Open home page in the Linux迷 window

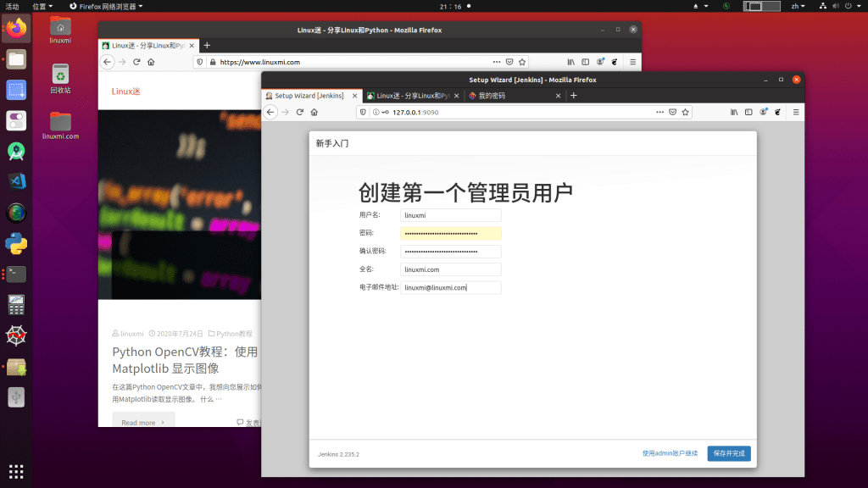[x=151, y=62]
